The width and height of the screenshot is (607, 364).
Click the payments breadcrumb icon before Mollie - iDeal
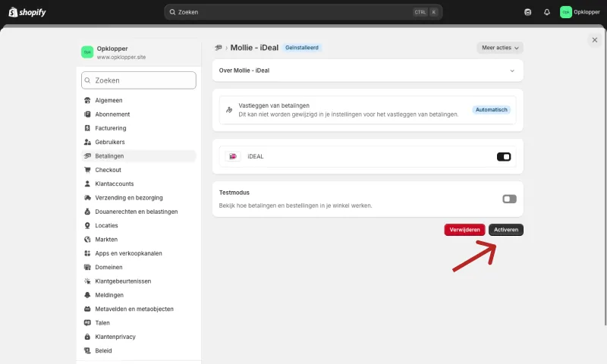(x=219, y=48)
